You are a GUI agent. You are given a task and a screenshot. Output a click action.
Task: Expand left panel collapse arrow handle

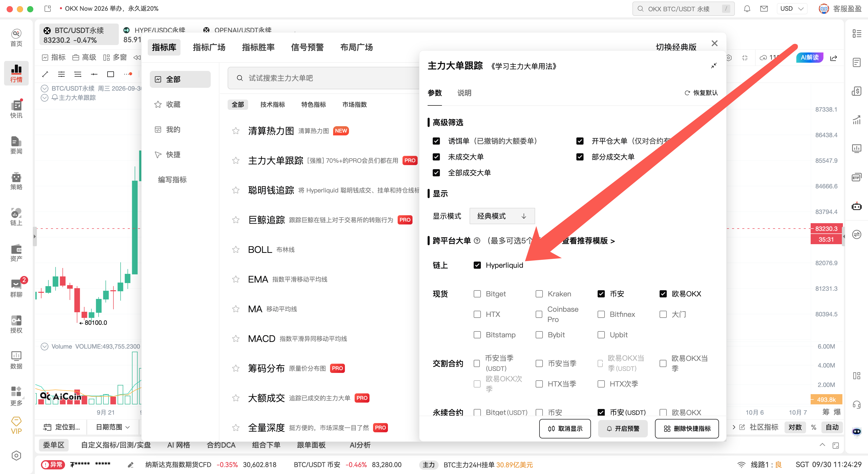[34, 236]
